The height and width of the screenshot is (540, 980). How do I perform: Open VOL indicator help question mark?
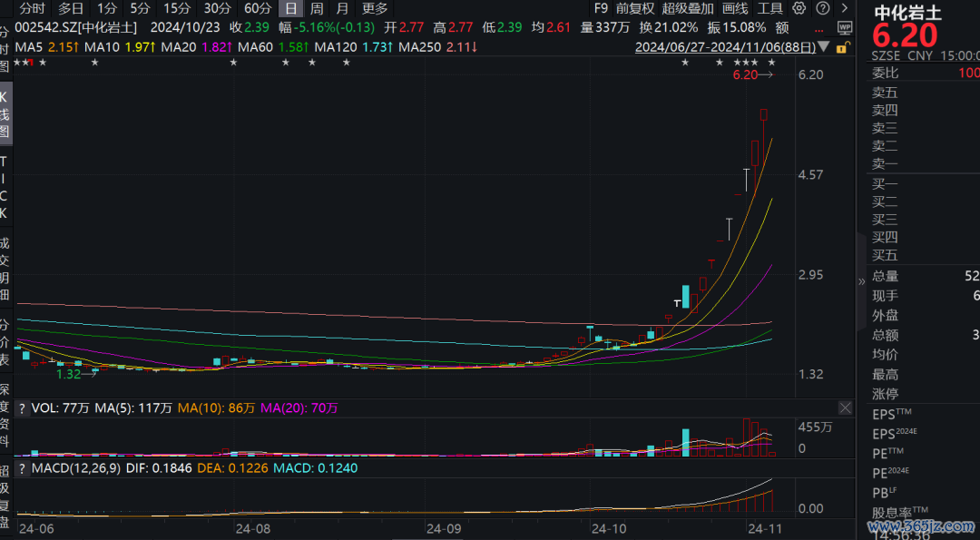pos(22,408)
